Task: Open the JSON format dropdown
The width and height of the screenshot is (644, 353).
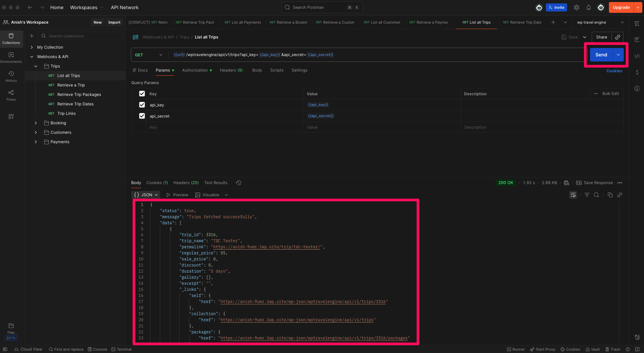Action: [146, 195]
